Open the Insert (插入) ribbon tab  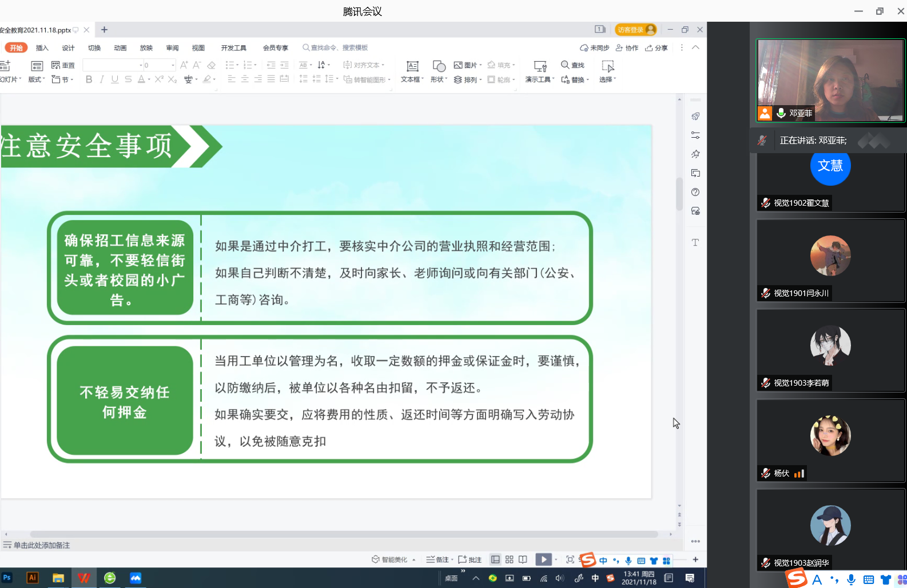(42, 48)
